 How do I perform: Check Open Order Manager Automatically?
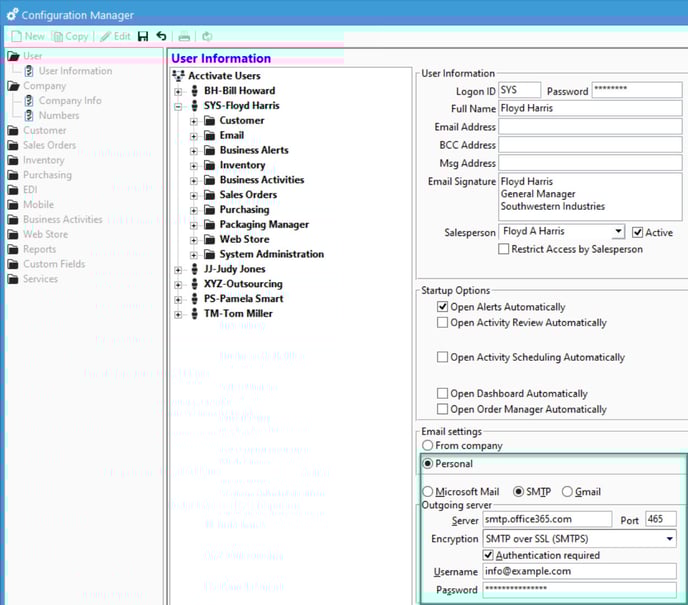(x=443, y=409)
